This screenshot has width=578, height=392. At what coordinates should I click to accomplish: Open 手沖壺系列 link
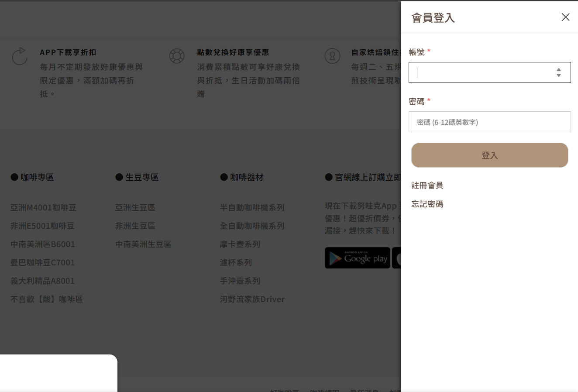pos(240,281)
